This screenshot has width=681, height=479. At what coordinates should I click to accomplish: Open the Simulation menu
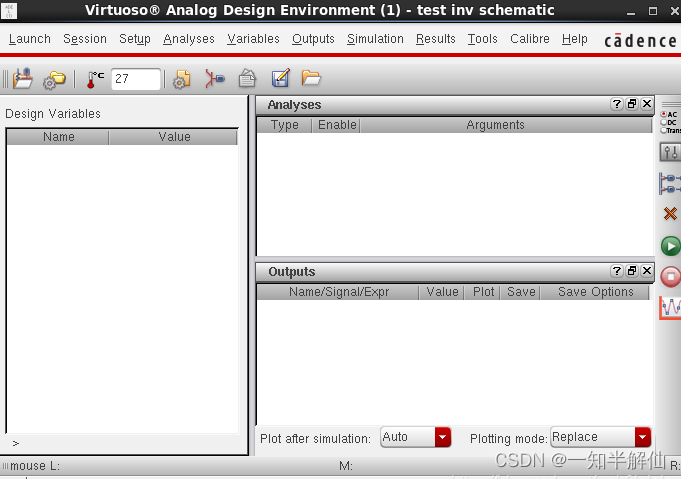[375, 39]
